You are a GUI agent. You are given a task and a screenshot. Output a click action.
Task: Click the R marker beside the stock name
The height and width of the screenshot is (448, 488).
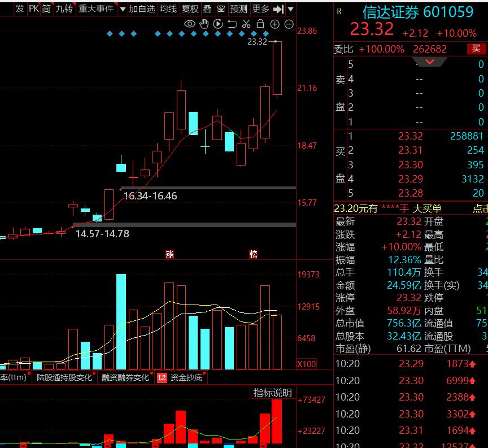pyautogui.click(x=339, y=12)
